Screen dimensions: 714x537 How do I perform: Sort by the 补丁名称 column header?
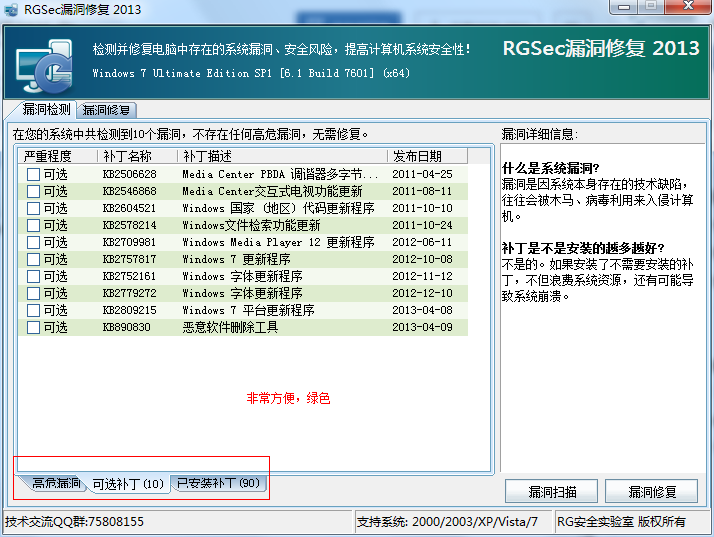coord(137,156)
